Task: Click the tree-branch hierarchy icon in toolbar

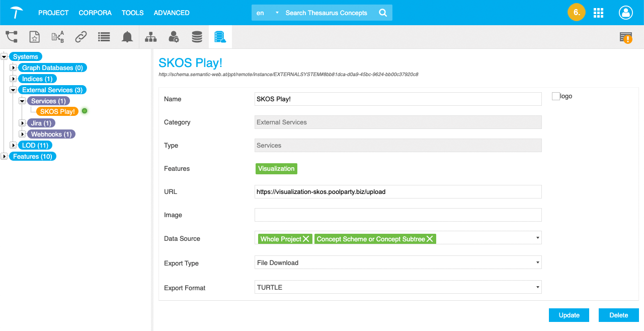Action: click(x=12, y=37)
